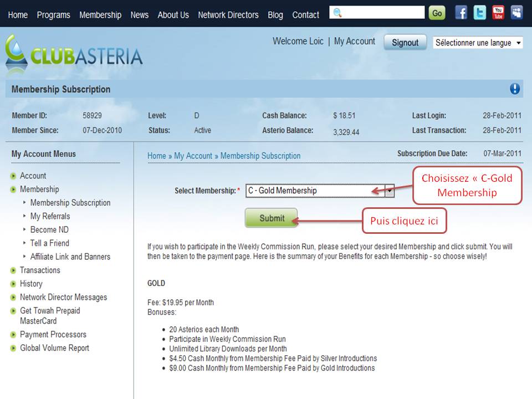Select Become ND in the sidebar
This screenshot has height=399, width=532.
point(49,229)
